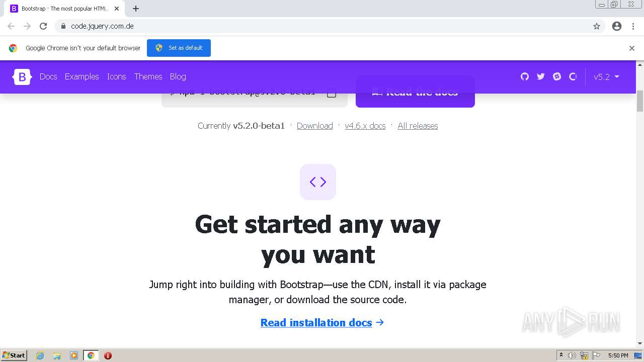The height and width of the screenshot is (362, 644).
Task: Click Chrome taskbar icon
Action: click(x=91, y=355)
